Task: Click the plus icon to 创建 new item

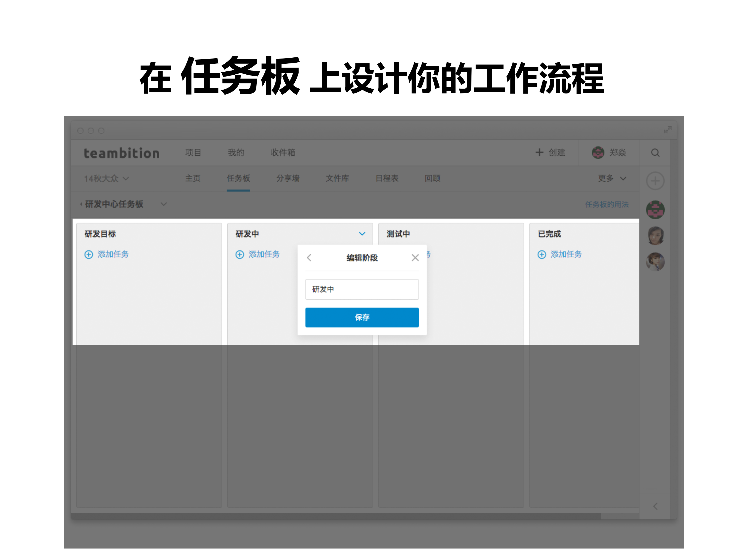Action: click(539, 153)
